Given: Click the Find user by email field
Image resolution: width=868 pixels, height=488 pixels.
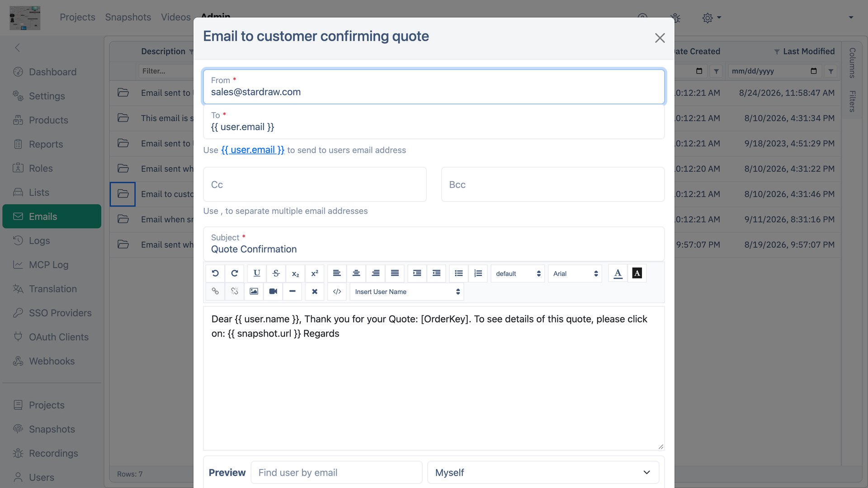Looking at the screenshot, I should [x=337, y=473].
